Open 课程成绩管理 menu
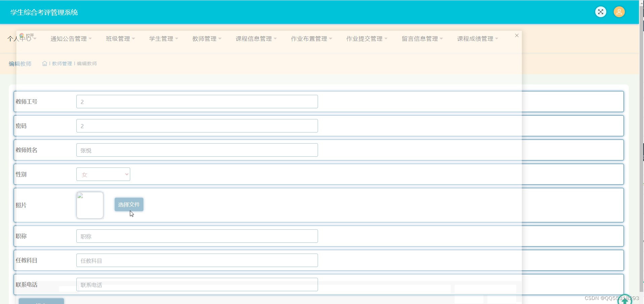This screenshot has width=644, height=304. pos(477,39)
